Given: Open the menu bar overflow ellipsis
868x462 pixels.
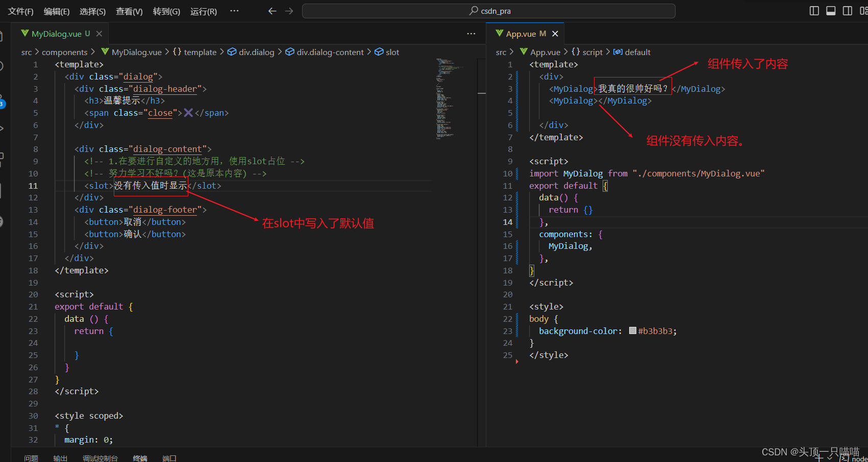Looking at the screenshot, I should 234,11.
